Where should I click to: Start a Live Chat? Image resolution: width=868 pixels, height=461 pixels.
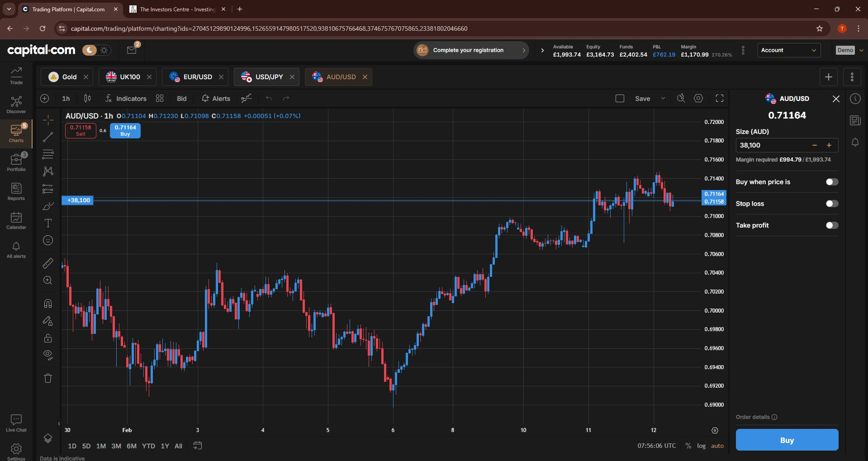click(16, 423)
